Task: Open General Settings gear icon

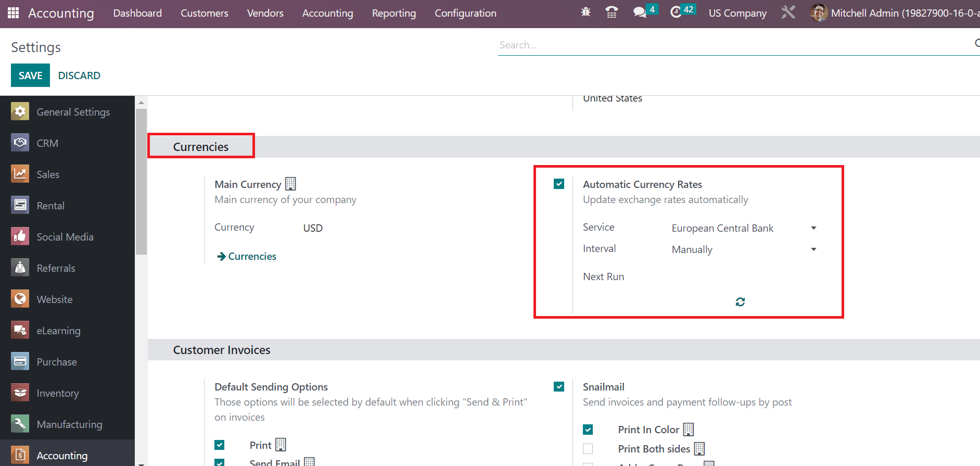Action: pos(20,111)
